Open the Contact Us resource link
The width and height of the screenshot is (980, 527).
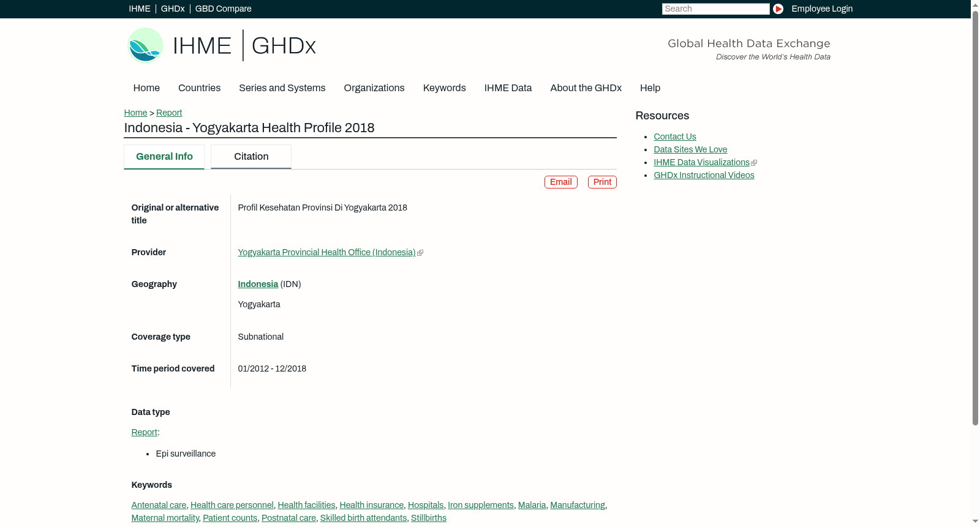tap(674, 136)
